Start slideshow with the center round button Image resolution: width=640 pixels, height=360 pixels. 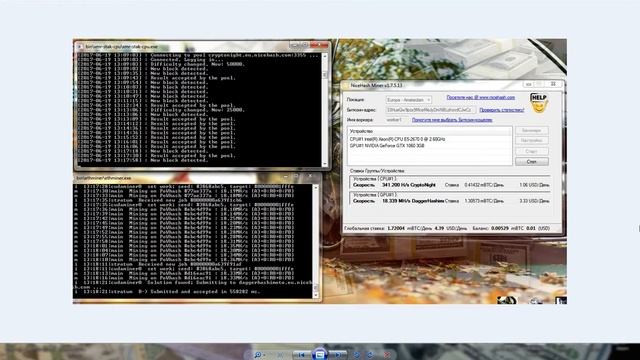point(320,354)
